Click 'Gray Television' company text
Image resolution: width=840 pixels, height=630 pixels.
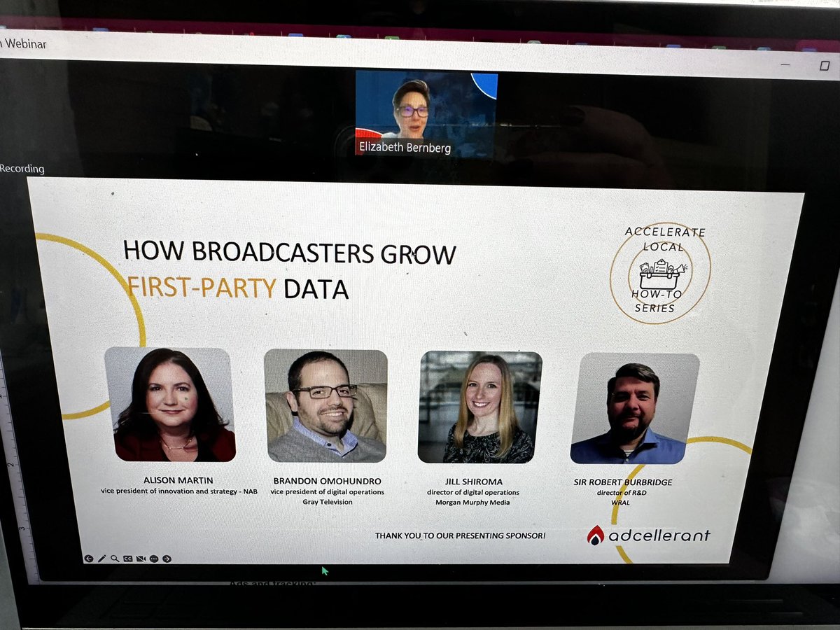pyautogui.click(x=327, y=503)
